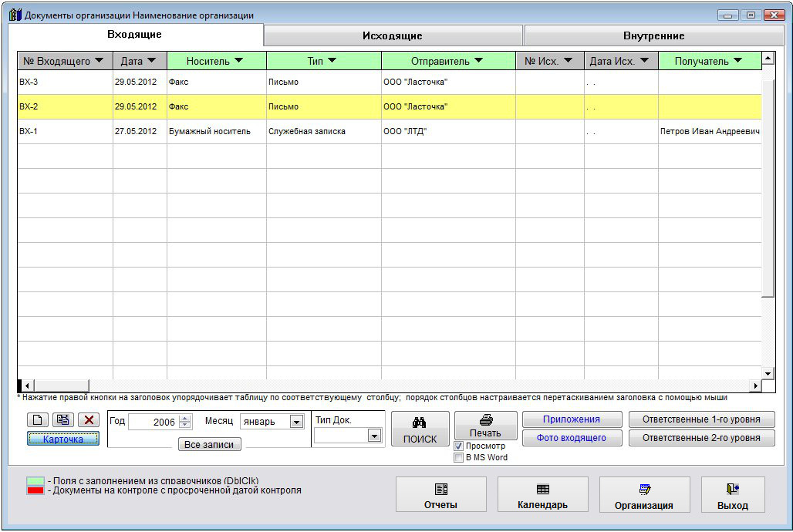793x532 pixels.
Task: Enable the В MS Word checkbox
Action: [x=459, y=458]
